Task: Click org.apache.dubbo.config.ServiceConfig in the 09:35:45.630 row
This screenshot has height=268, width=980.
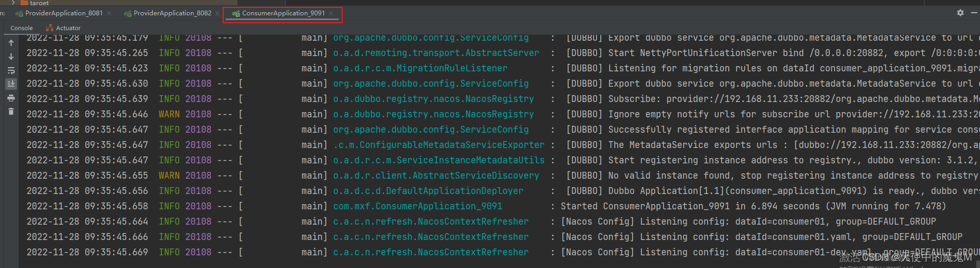Action: coord(431,84)
